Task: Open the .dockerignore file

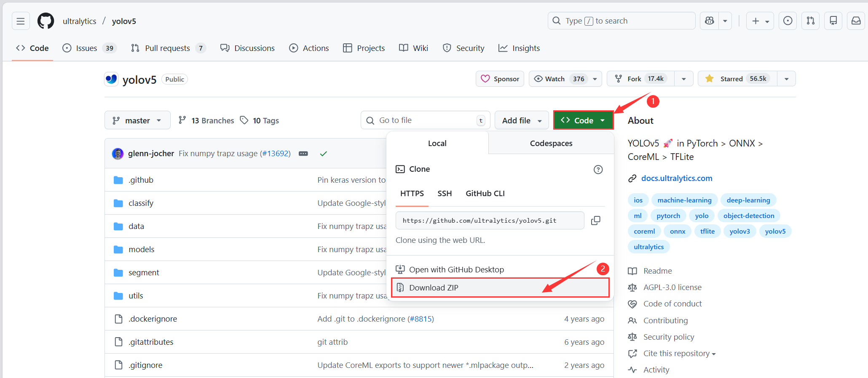Action: [x=153, y=319]
